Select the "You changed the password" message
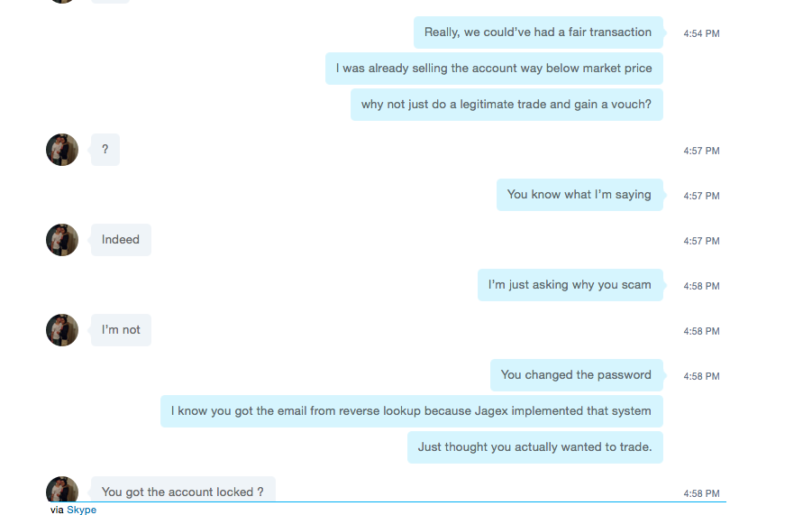The width and height of the screenshot is (812, 515). point(577,375)
